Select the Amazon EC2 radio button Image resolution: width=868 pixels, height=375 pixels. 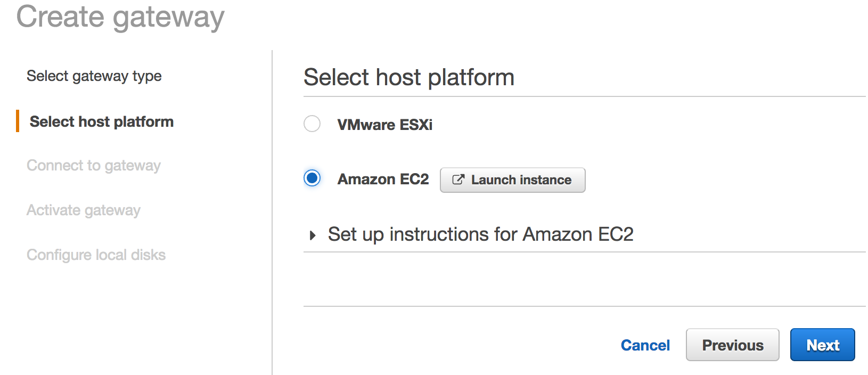[x=312, y=178]
